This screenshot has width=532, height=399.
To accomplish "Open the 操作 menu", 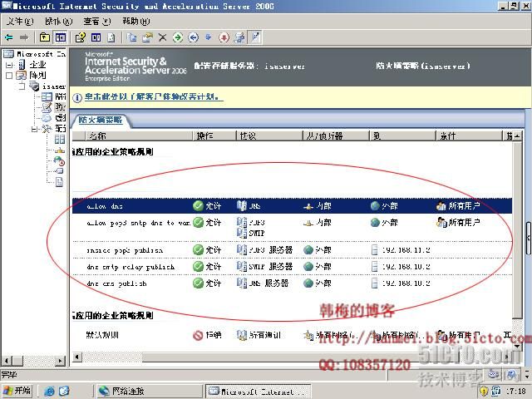I will [59, 22].
